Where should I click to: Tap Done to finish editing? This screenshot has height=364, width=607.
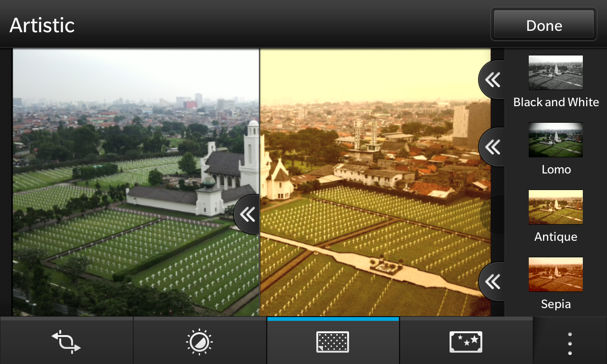(x=544, y=25)
